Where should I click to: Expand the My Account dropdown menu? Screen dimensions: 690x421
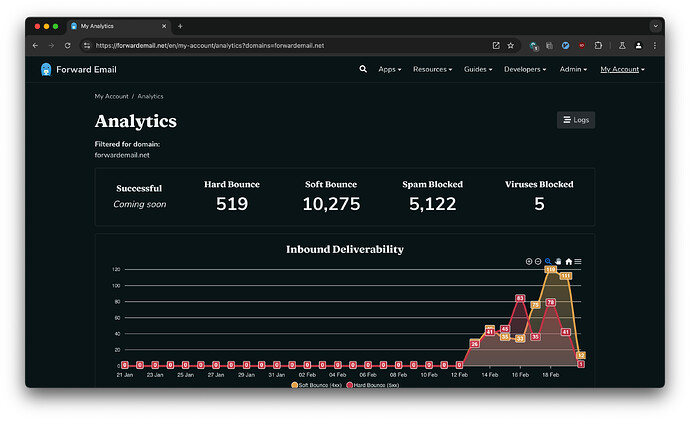pyautogui.click(x=622, y=70)
